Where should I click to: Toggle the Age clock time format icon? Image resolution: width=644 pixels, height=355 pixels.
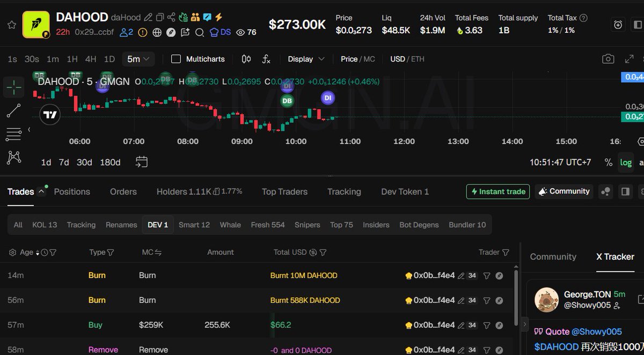coord(45,252)
